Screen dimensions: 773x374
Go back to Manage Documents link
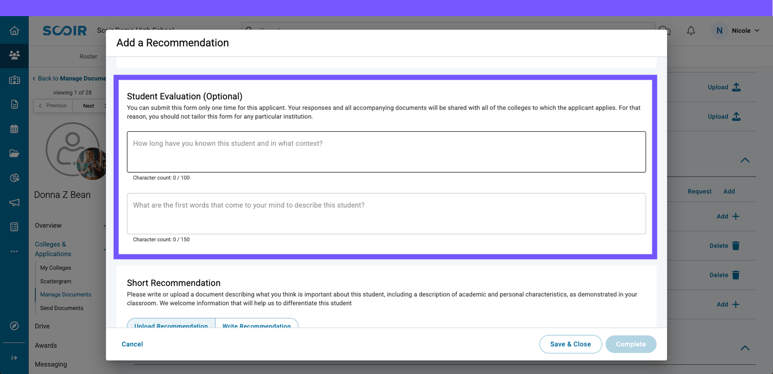click(x=70, y=78)
